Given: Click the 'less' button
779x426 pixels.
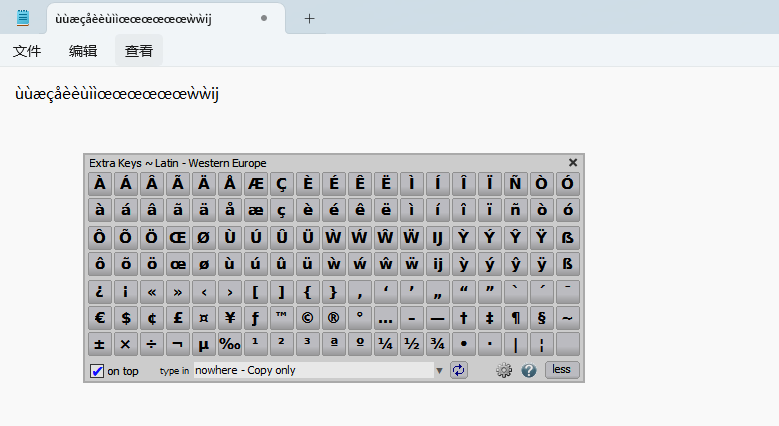Looking at the screenshot, I should point(561,370).
